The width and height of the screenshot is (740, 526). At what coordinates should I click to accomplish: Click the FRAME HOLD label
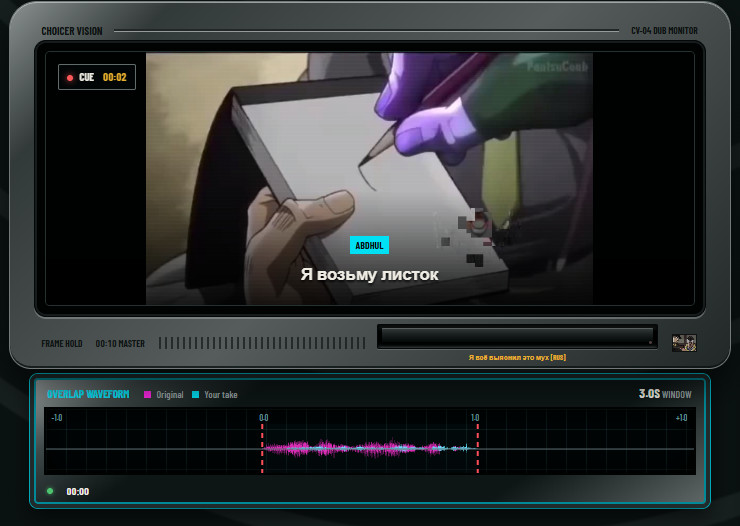point(62,343)
